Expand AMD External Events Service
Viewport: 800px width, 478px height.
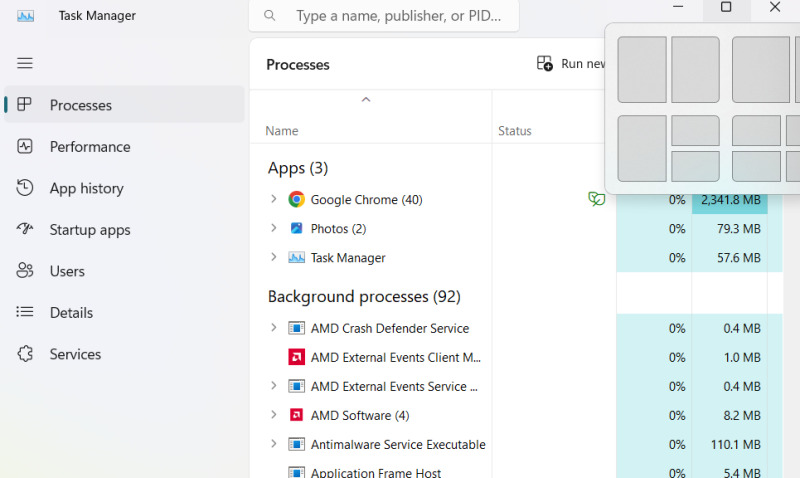tap(273, 386)
